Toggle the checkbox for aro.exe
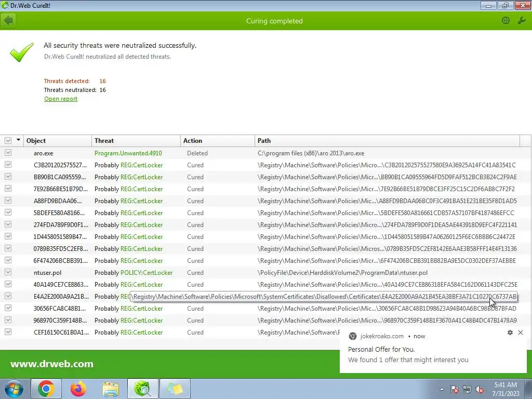 coord(8,153)
